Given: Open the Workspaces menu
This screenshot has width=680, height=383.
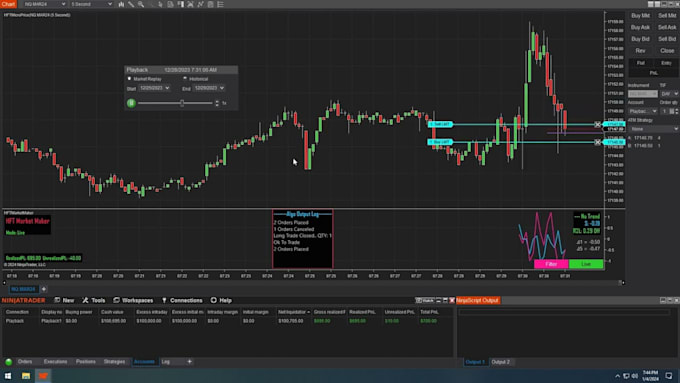Looking at the screenshot, I should (133, 300).
